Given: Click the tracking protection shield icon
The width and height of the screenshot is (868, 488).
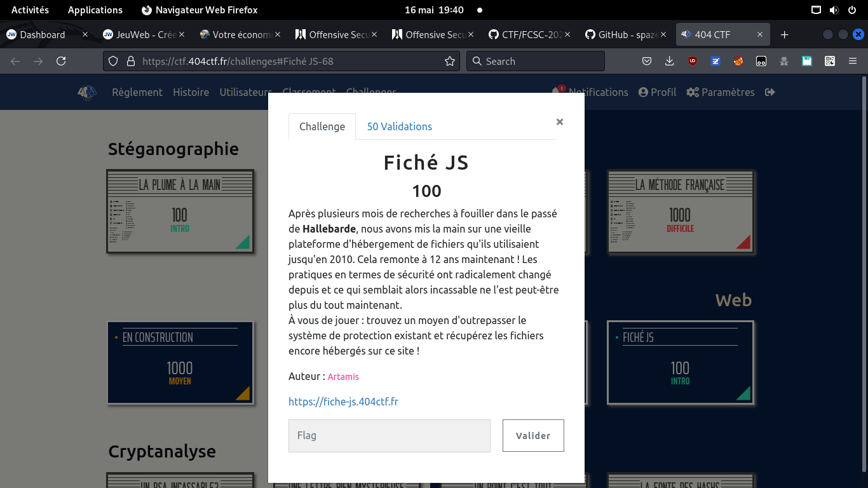Looking at the screenshot, I should pos(113,61).
